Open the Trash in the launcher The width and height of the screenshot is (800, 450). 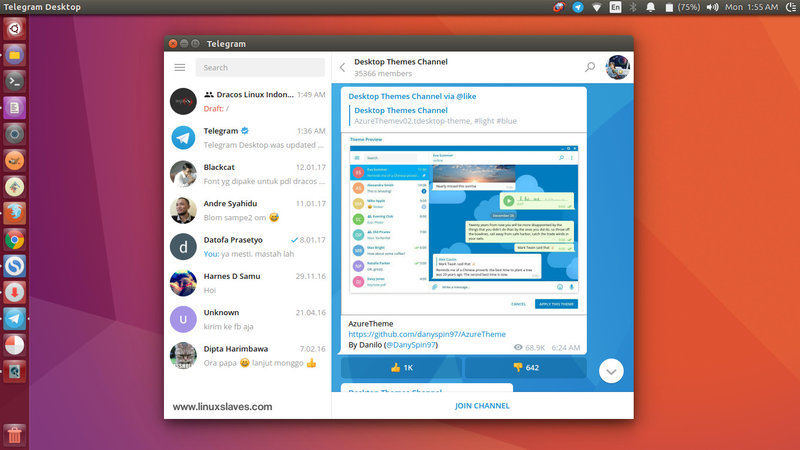(x=14, y=435)
